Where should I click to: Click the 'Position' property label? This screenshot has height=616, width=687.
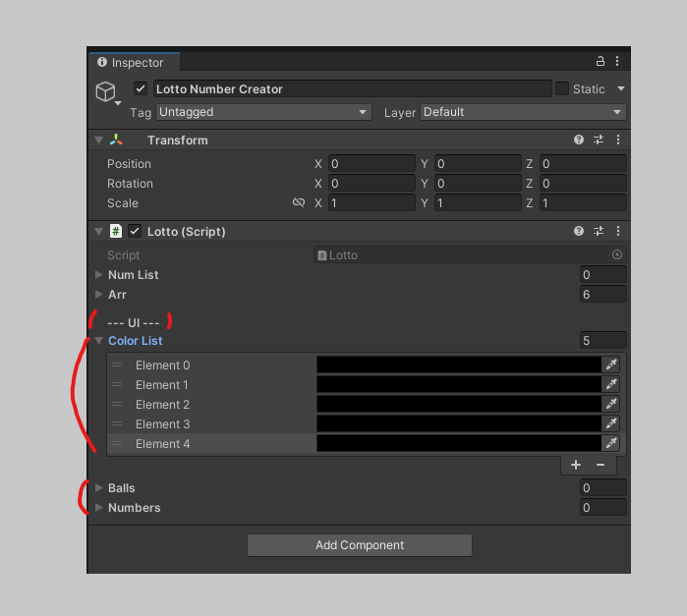point(130,163)
